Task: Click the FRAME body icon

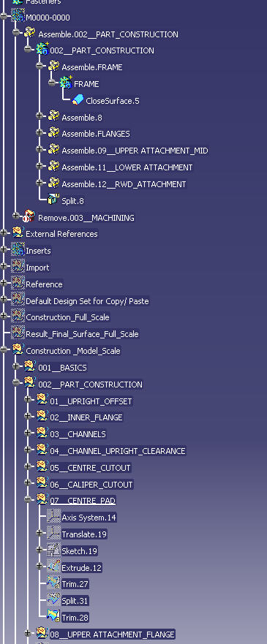Action: click(x=66, y=83)
